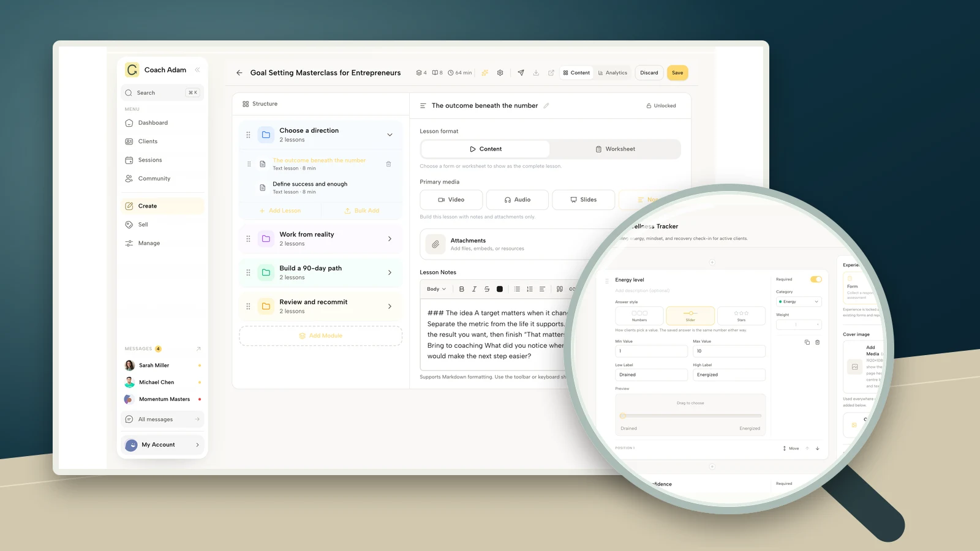Viewport: 980px width, 551px height.
Task: Click the text color swatch in notes toolbar
Action: [500, 289]
